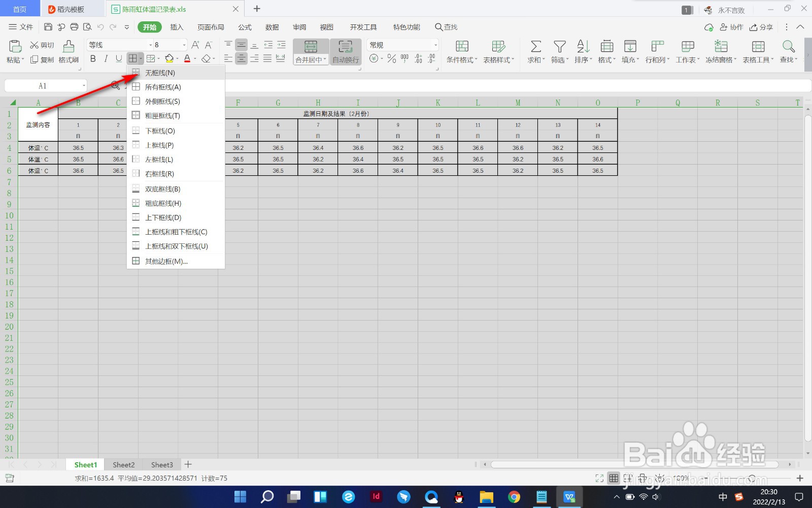Click the fill color bucket swatch
This screenshot has width=812, height=508.
pos(170,59)
